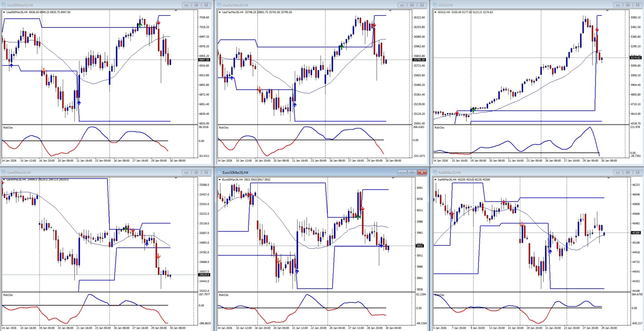The height and width of the screenshot is (331, 644).
Task: Click the Ger40Mar26 chart window icon
Action: click(x=4, y=173)
